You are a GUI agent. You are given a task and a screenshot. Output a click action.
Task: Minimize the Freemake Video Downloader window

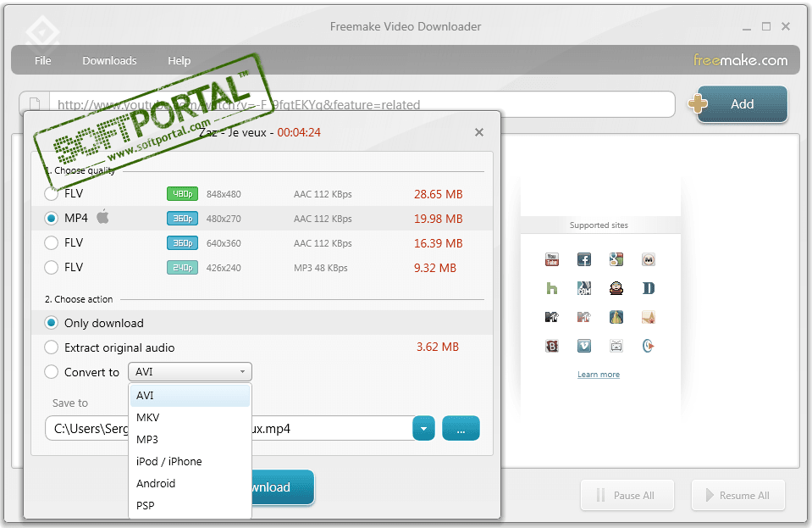tap(746, 27)
